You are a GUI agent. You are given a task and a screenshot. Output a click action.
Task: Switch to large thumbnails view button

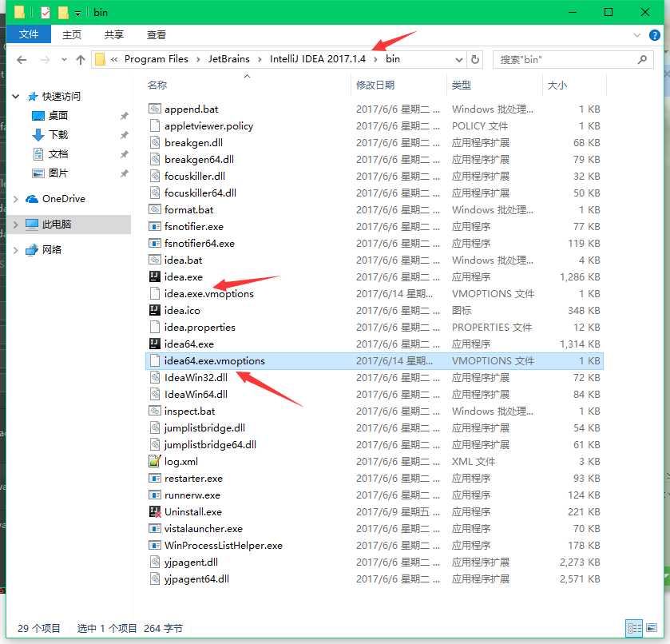pyautogui.click(x=652, y=628)
